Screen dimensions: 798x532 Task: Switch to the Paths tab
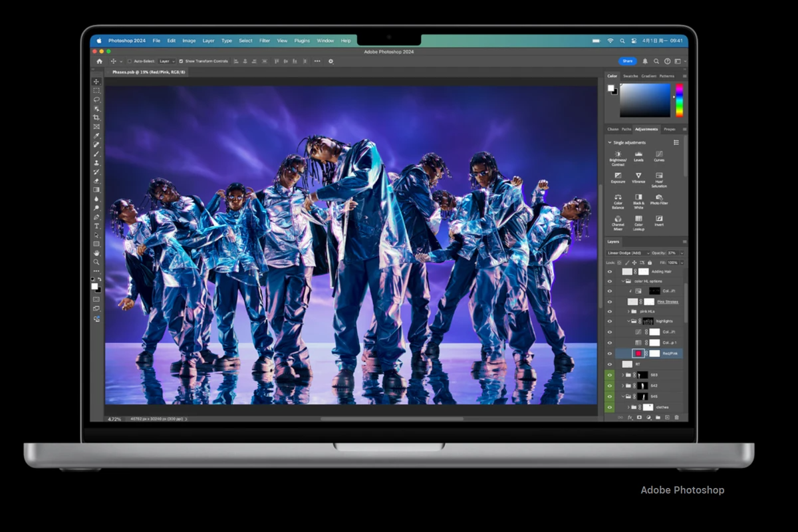point(626,129)
